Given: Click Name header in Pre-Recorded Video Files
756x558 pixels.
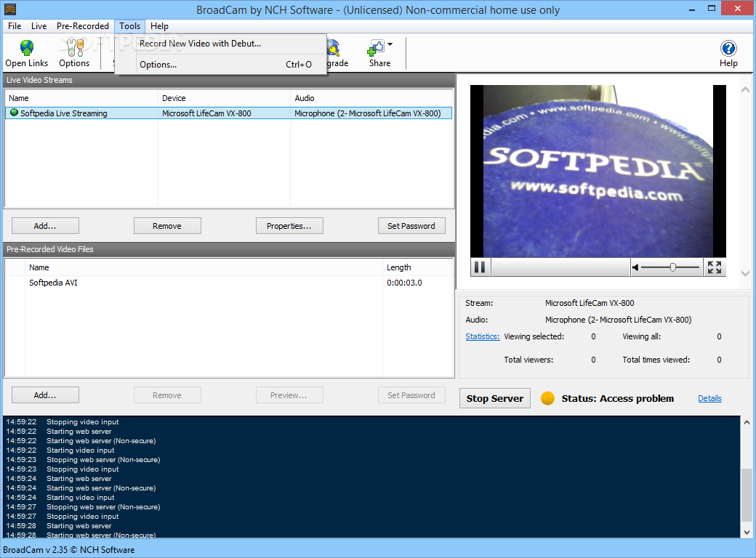Looking at the screenshot, I should tap(204, 267).
